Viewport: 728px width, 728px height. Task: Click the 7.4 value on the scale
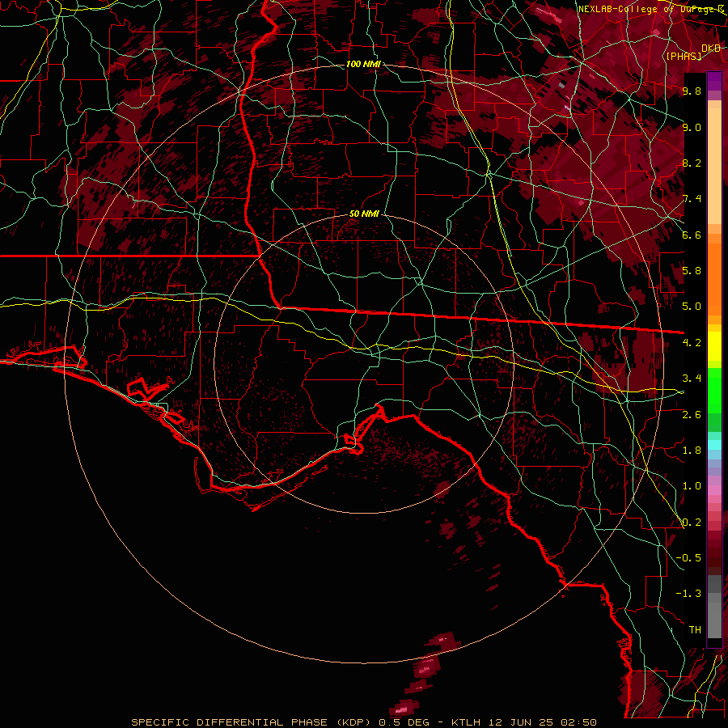click(x=692, y=199)
